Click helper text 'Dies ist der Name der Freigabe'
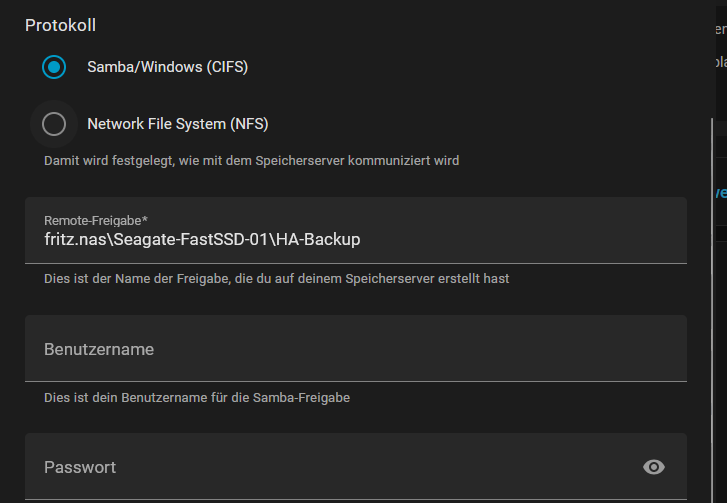727x503 pixels. tap(276, 279)
